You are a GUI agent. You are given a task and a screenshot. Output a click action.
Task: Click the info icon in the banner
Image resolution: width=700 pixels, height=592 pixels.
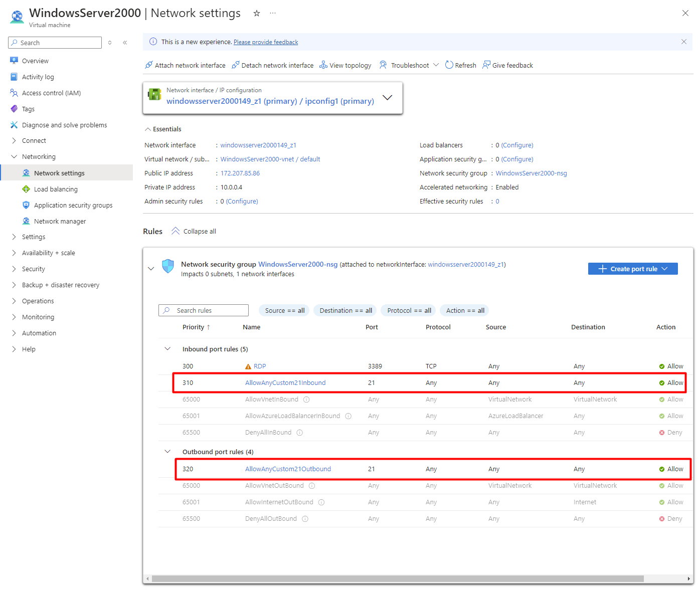tap(153, 42)
